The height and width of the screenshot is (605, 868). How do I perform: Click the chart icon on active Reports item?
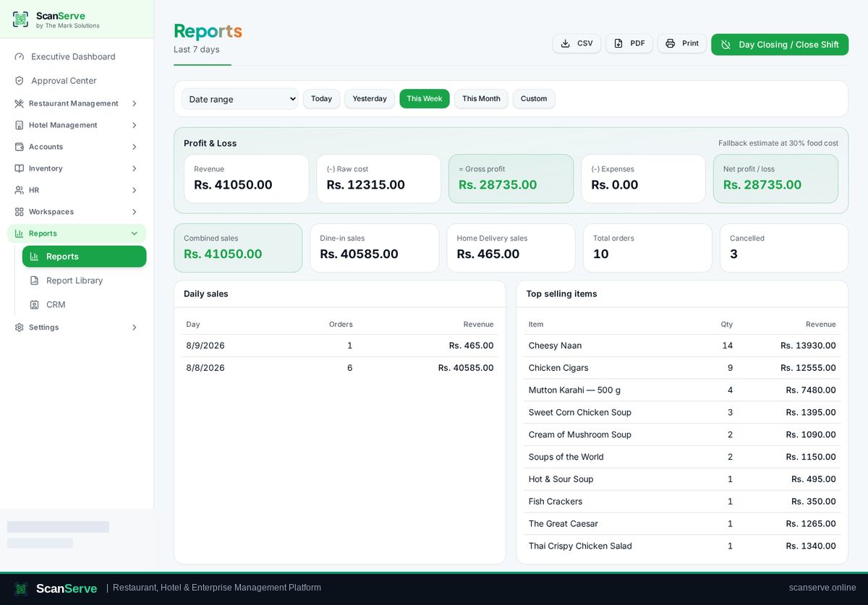point(34,257)
